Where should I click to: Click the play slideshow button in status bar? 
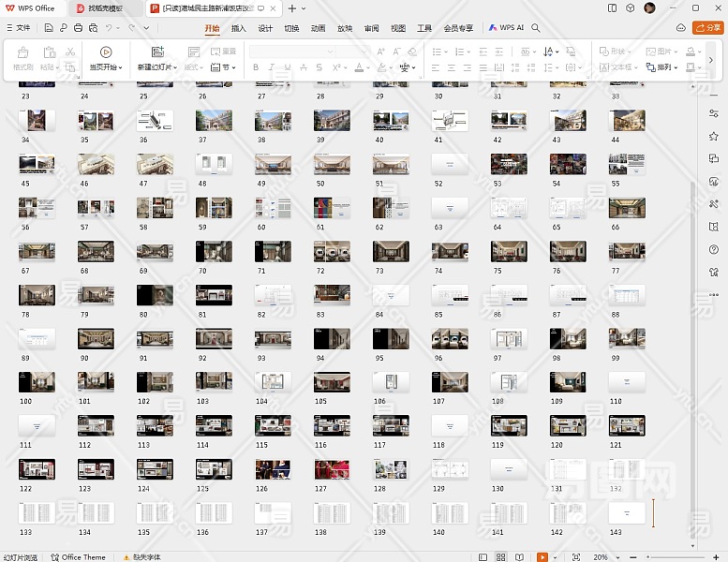click(542, 556)
